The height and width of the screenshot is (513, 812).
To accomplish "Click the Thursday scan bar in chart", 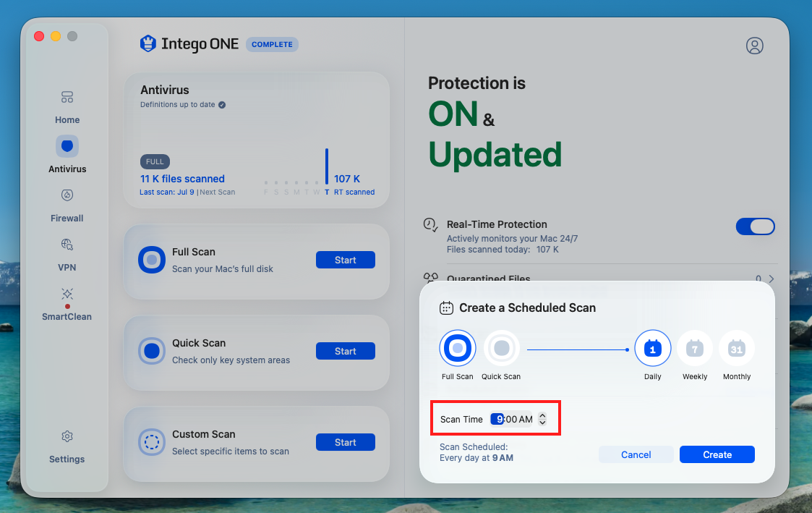I will pos(327,166).
